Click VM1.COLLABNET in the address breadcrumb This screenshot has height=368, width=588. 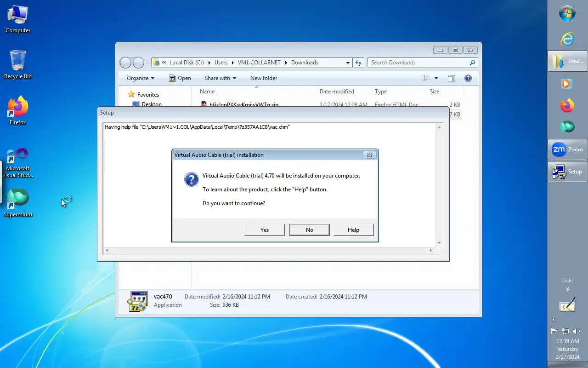coord(259,63)
